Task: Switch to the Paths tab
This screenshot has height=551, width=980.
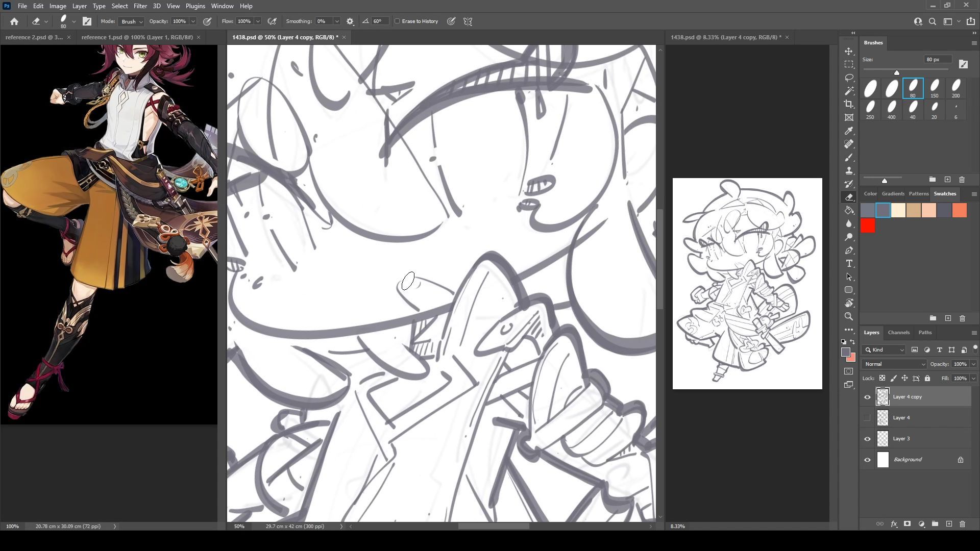Action: [x=925, y=333]
